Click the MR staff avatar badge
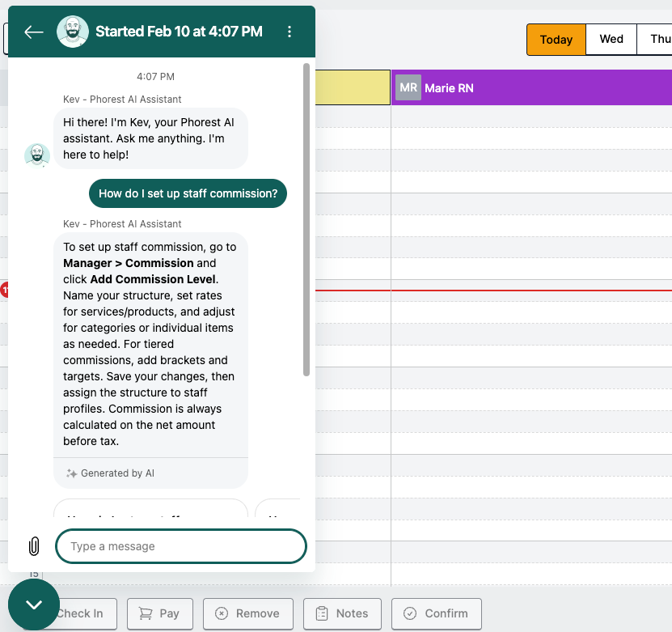Image resolution: width=672 pixels, height=632 pixels. point(408,87)
